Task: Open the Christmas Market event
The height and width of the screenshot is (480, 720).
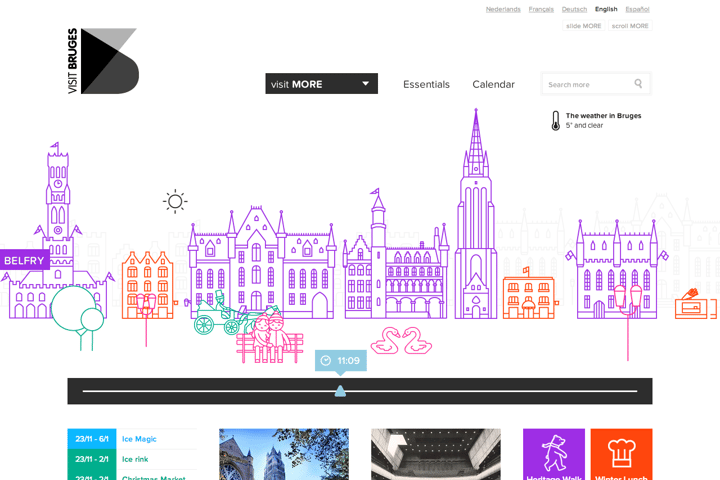Action: click(x=153, y=477)
